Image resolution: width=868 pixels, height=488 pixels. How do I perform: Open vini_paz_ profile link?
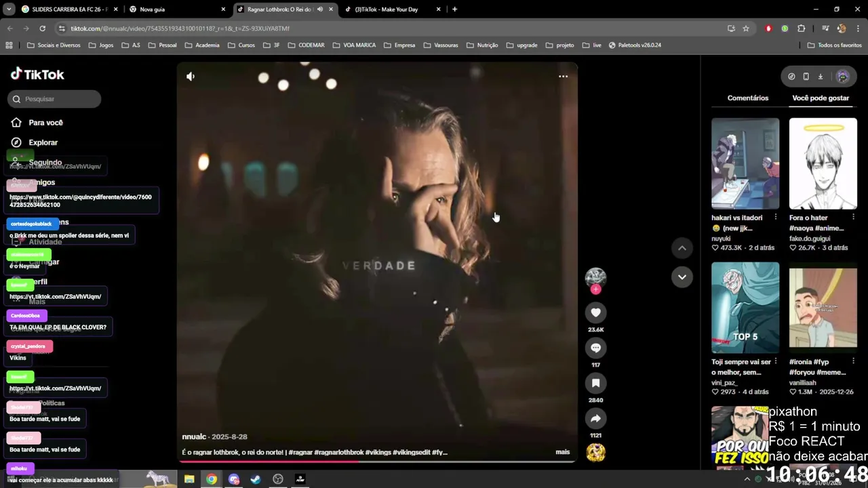point(724,383)
